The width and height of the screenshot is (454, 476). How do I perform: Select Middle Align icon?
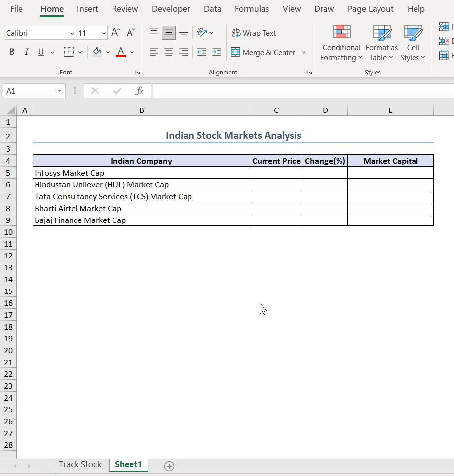coord(169,33)
